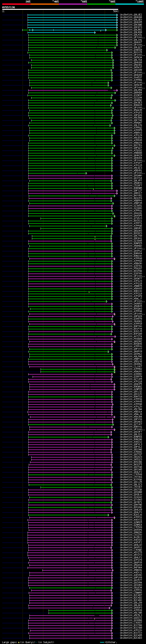146x644 pixels.
Task: Select hit label UniRef100_O04537
Action: point(131,77)
